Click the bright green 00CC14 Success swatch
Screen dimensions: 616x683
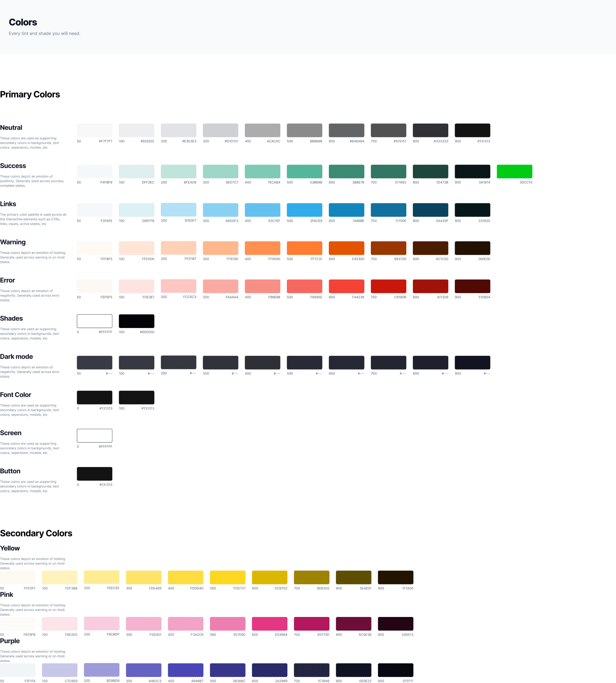514,171
